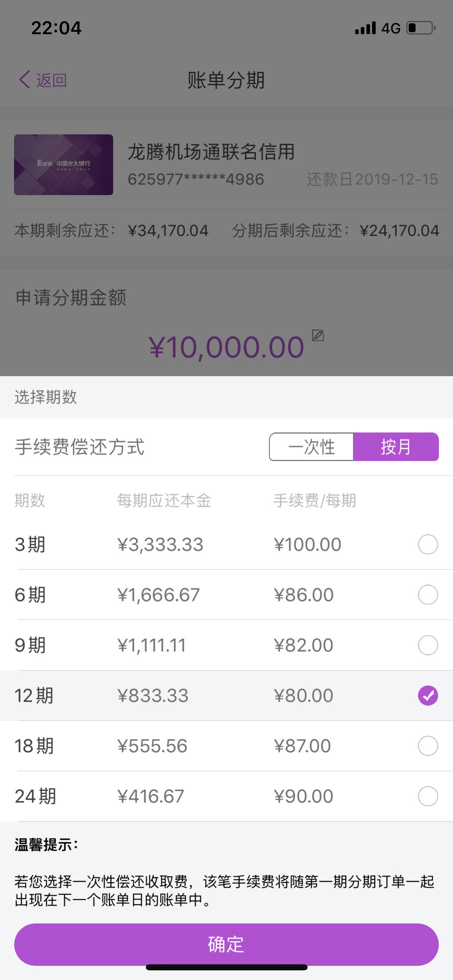
Task: Select the 24期 installment radio button
Action: tap(428, 796)
